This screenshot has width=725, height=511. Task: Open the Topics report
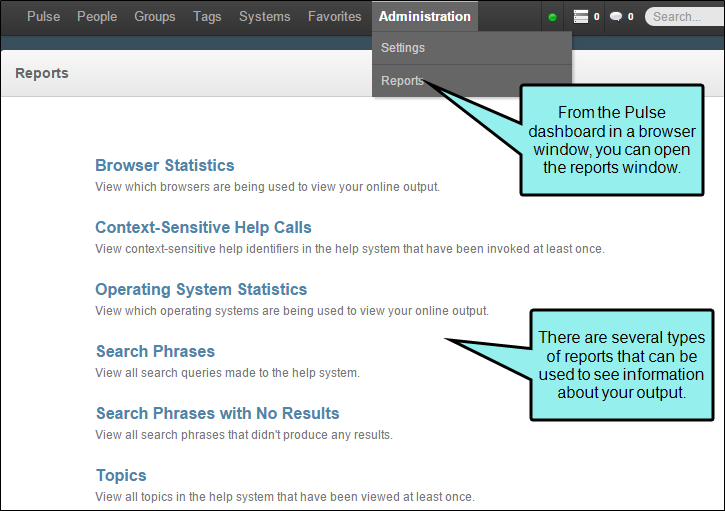pyautogui.click(x=121, y=475)
